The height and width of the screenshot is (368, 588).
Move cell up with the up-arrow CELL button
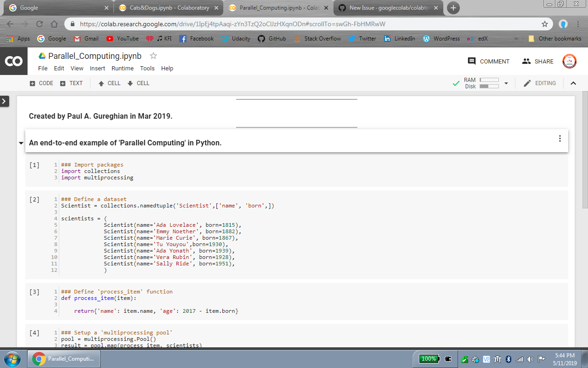coord(109,83)
